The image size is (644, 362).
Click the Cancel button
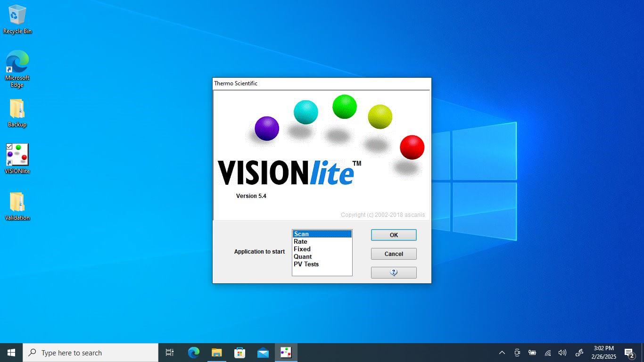(394, 254)
